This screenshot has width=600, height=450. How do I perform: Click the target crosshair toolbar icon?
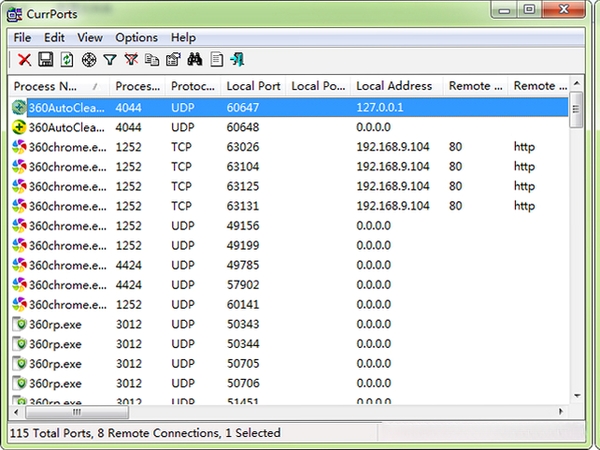point(89,60)
